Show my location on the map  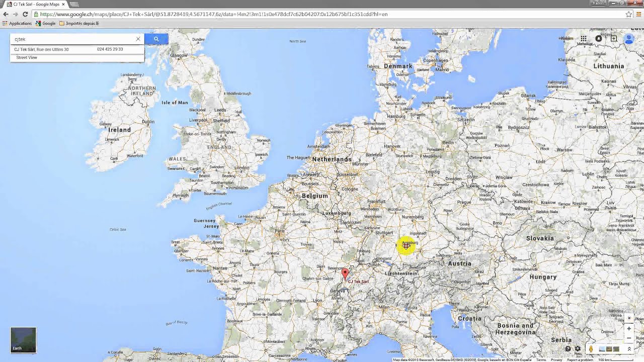629,318
